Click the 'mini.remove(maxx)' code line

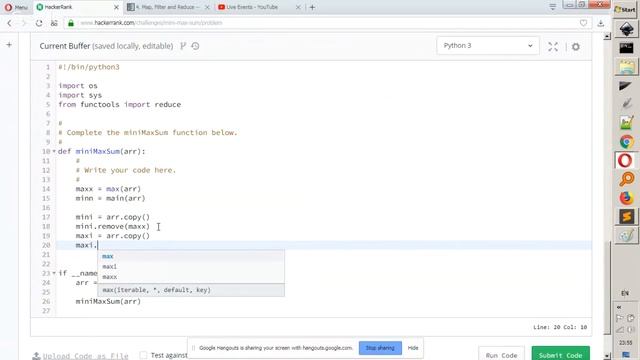point(113,227)
